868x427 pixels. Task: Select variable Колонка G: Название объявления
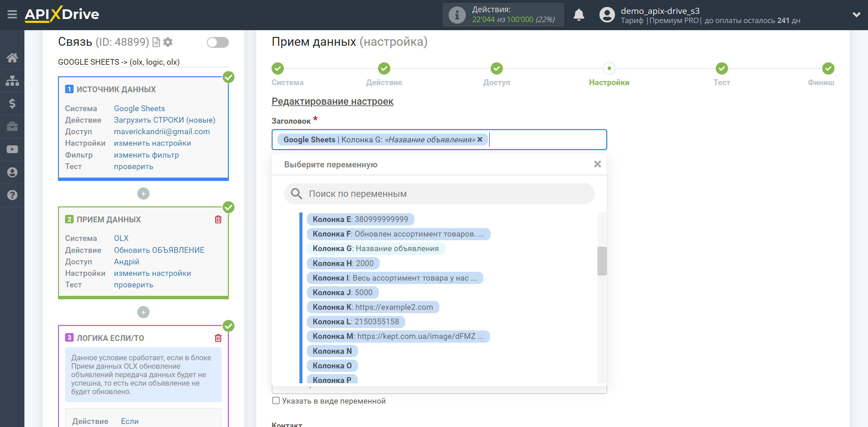click(376, 249)
